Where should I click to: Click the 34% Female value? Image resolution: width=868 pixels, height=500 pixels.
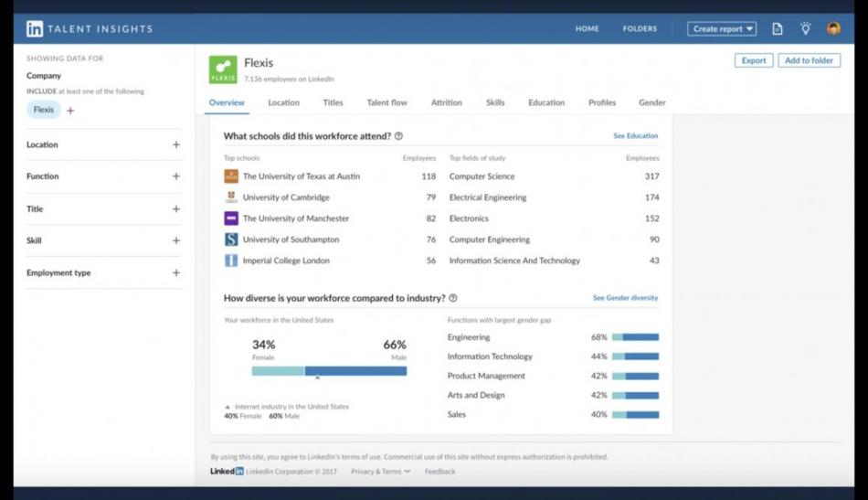[x=263, y=345]
